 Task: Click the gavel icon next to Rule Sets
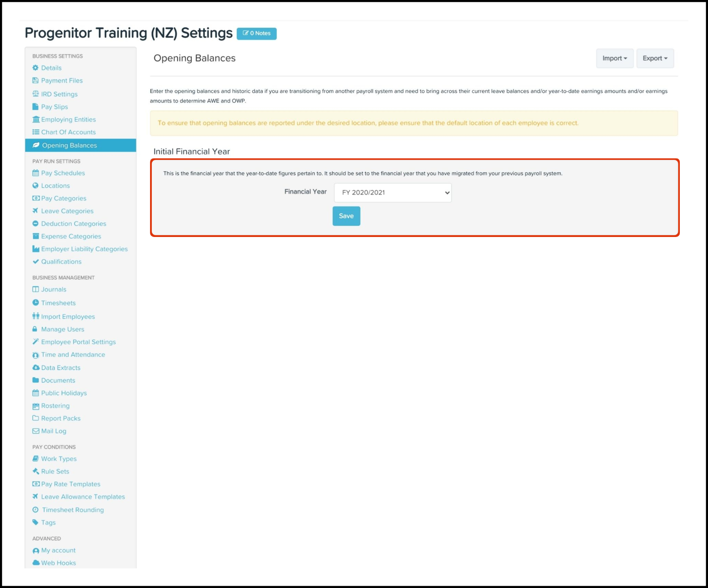click(x=35, y=471)
